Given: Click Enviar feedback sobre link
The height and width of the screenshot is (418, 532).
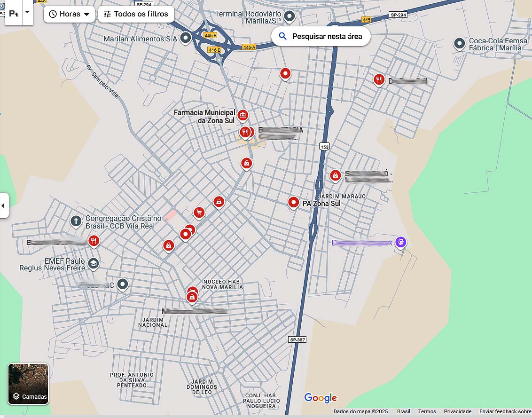Looking at the screenshot, I should coord(505,411).
